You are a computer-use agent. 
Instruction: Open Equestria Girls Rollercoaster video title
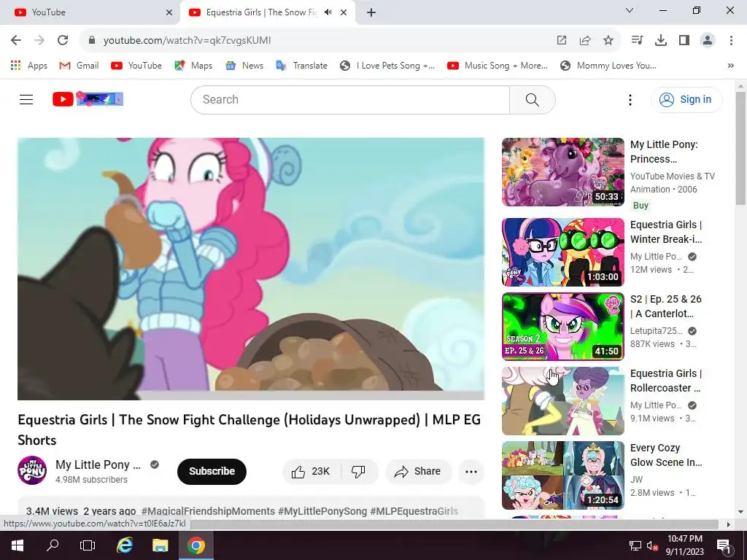pos(666,381)
